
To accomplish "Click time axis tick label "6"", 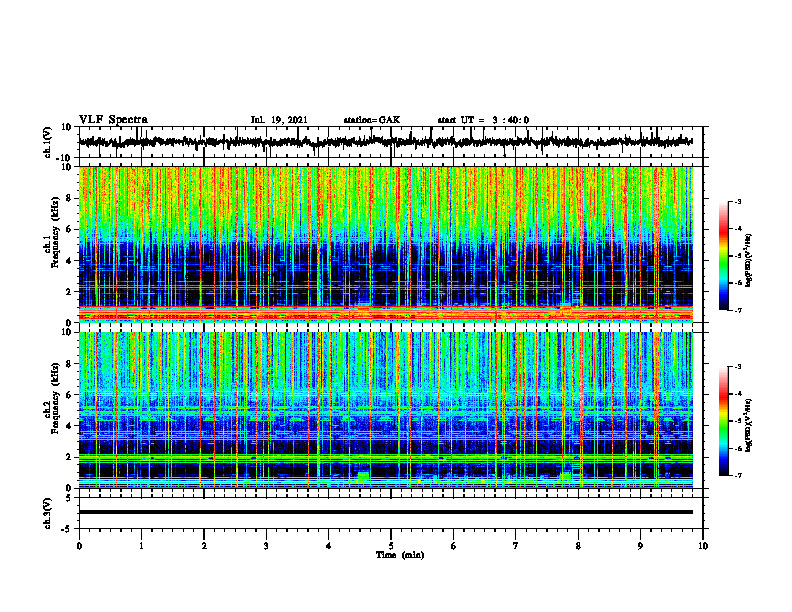I will pos(454,546).
